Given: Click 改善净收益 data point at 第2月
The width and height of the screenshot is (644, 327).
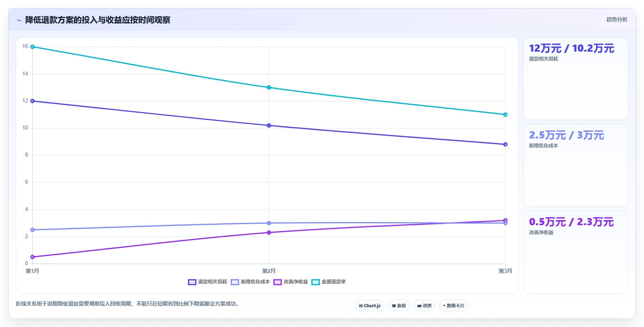Looking at the screenshot, I should click(269, 233).
